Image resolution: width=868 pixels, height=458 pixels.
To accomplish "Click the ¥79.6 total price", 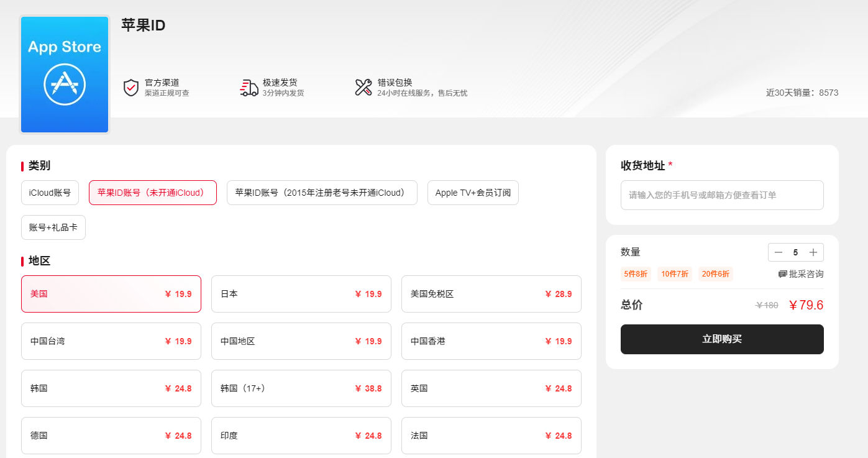I will 806,305.
